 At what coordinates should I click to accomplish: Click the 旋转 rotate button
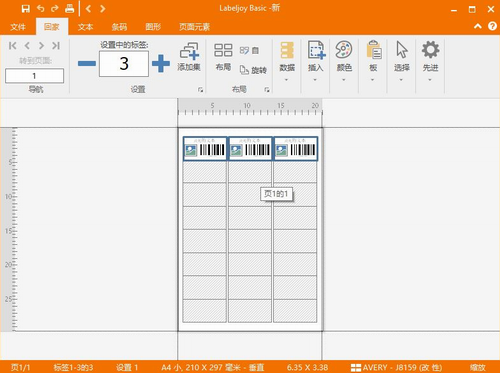[x=253, y=70]
